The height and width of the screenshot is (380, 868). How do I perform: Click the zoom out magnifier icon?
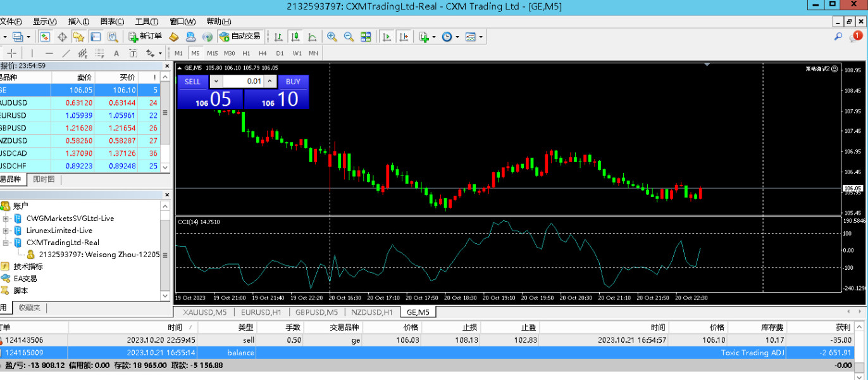(x=349, y=37)
